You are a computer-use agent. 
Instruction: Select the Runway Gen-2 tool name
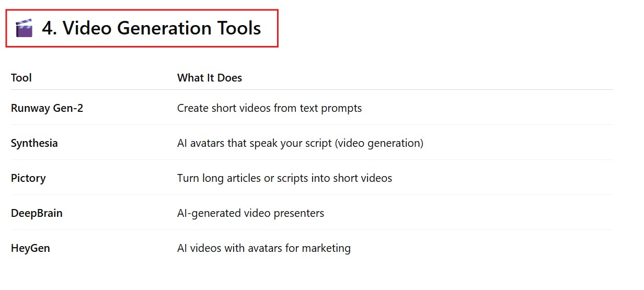(47, 108)
